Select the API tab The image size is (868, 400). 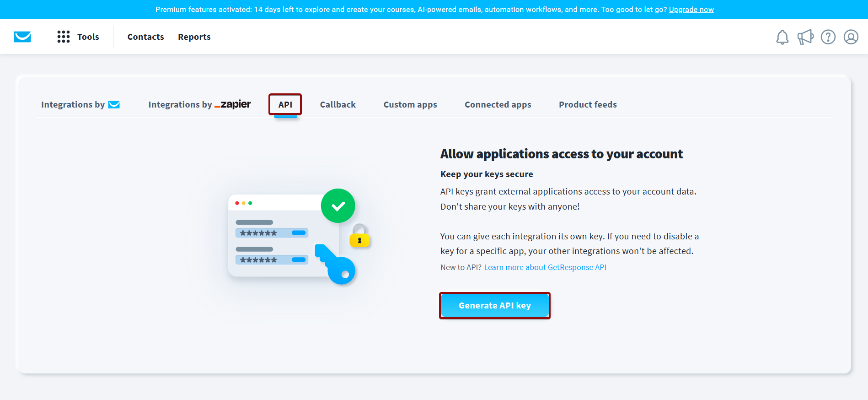pos(285,105)
